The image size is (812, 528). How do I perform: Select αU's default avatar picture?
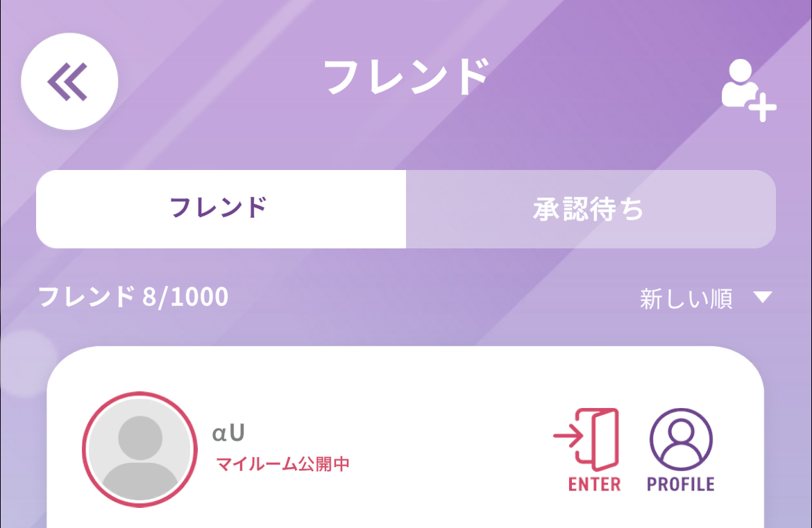(139, 450)
